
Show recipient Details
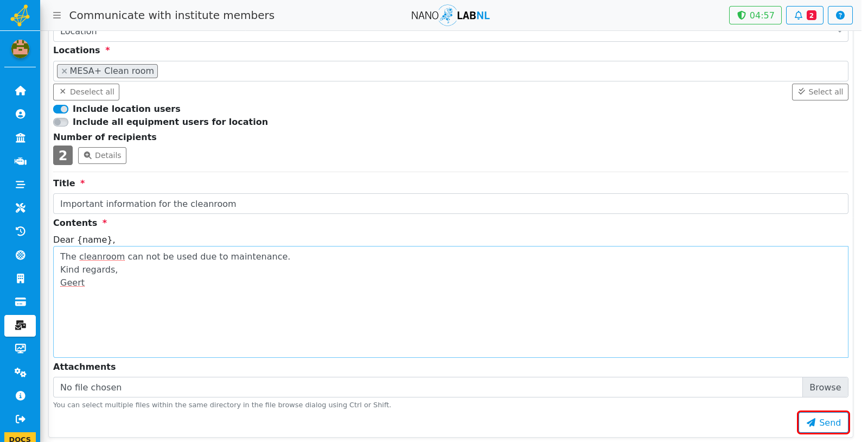[102, 155]
